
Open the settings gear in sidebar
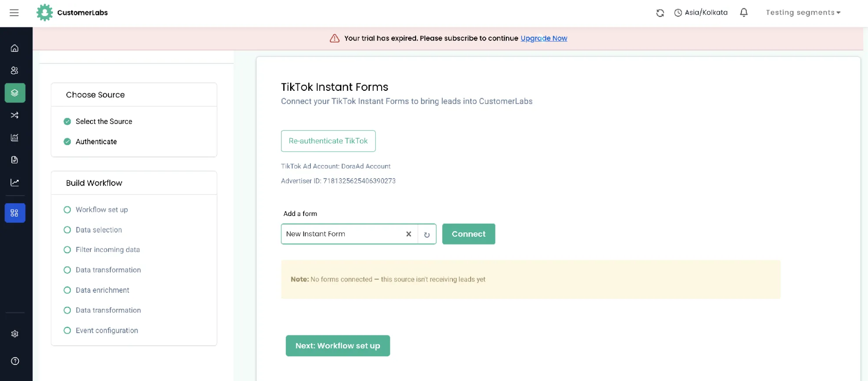15,334
